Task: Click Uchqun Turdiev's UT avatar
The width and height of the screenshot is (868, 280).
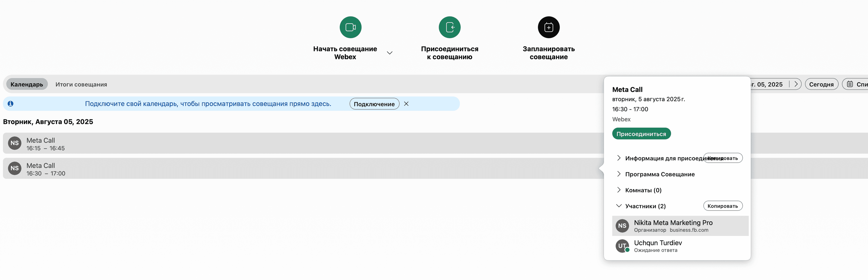Action: (622, 246)
